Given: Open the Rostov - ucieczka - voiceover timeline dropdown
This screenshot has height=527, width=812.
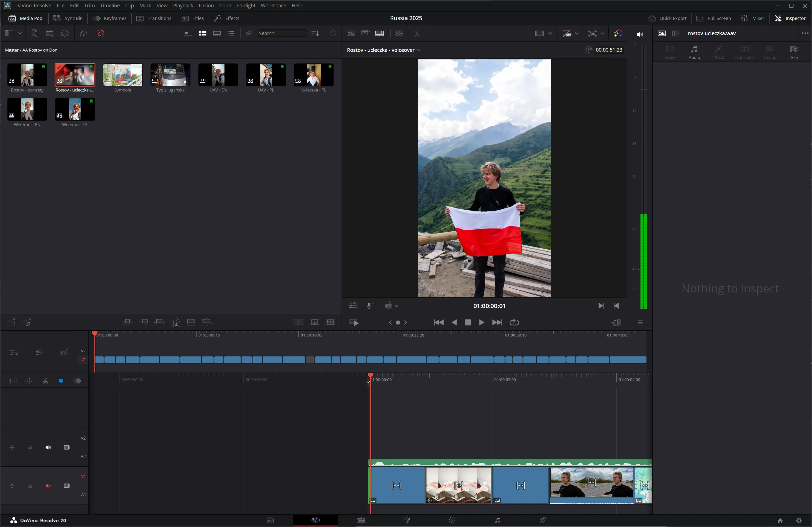Looking at the screenshot, I should 418,50.
